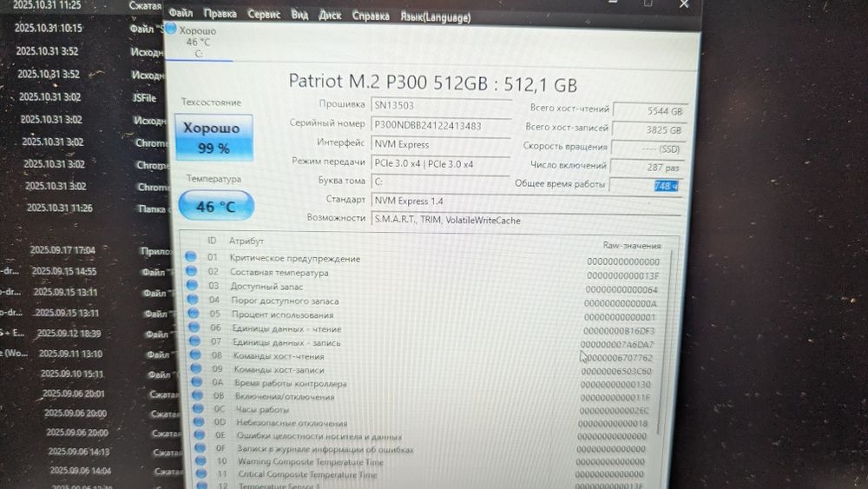Click status icon for Критическое предупреждение
Image resolution: width=868 pixels, height=489 pixels.
pyautogui.click(x=190, y=256)
